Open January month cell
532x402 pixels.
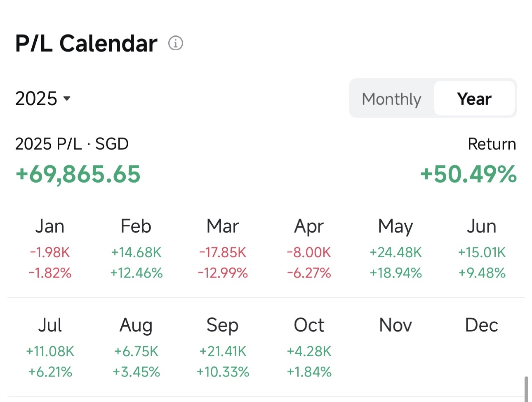(x=50, y=249)
